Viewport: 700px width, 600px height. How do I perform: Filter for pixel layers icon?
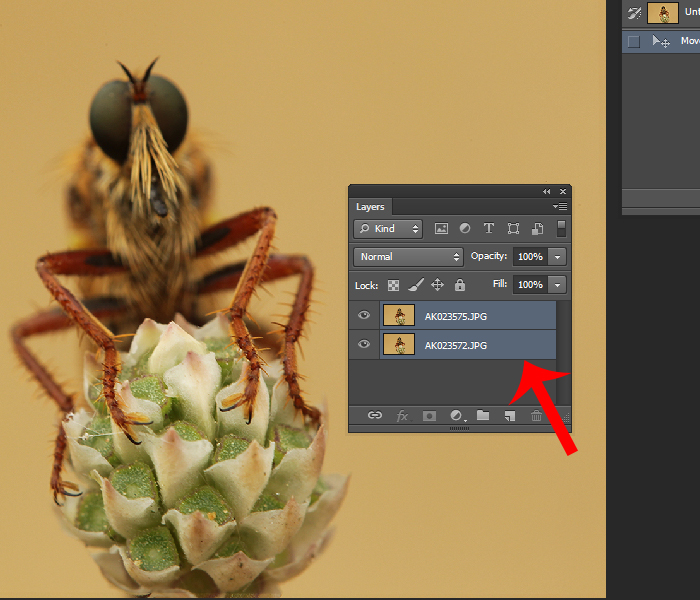tap(441, 229)
